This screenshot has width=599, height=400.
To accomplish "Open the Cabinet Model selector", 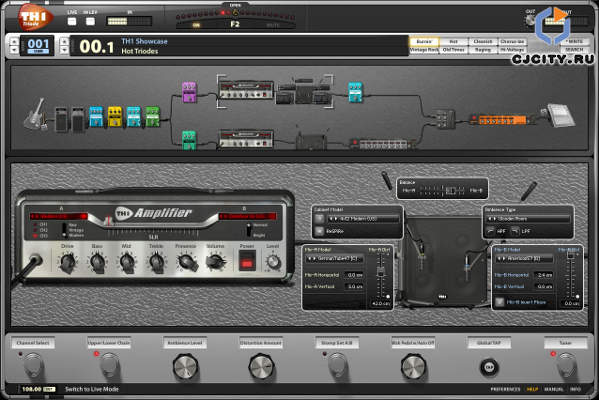I will (x=363, y=219).
